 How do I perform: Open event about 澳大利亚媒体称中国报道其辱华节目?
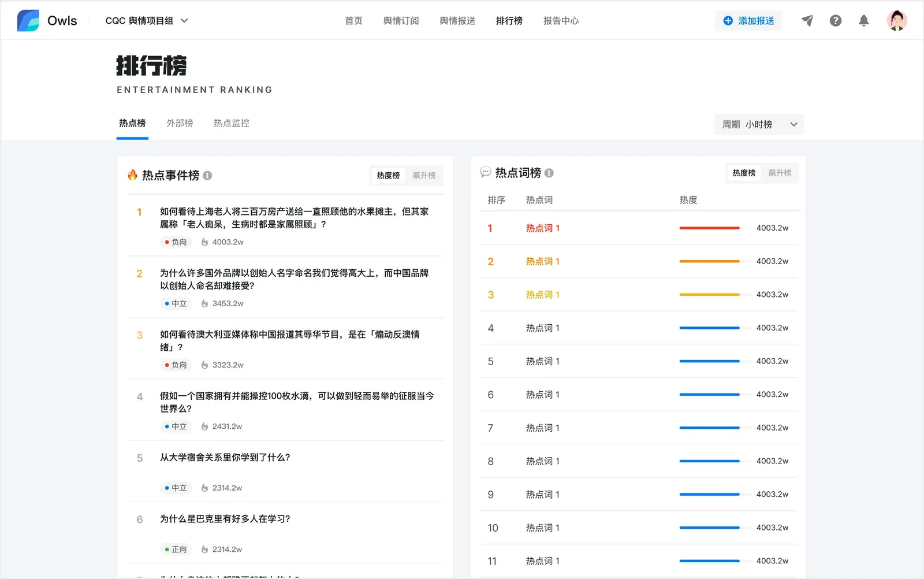click(290, 341)
